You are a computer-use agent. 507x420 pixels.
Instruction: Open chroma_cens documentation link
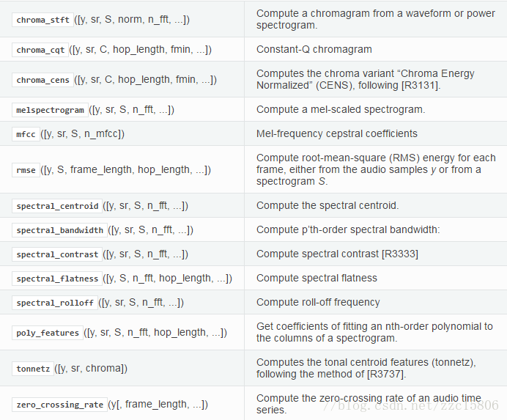[x=43, y=80]
